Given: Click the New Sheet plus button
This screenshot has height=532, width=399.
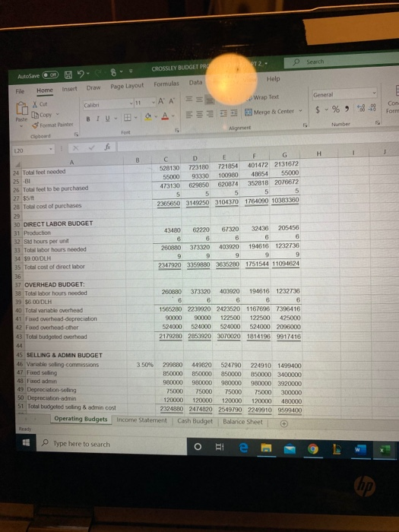Looking at the screenshot, I should click(284, 423).
